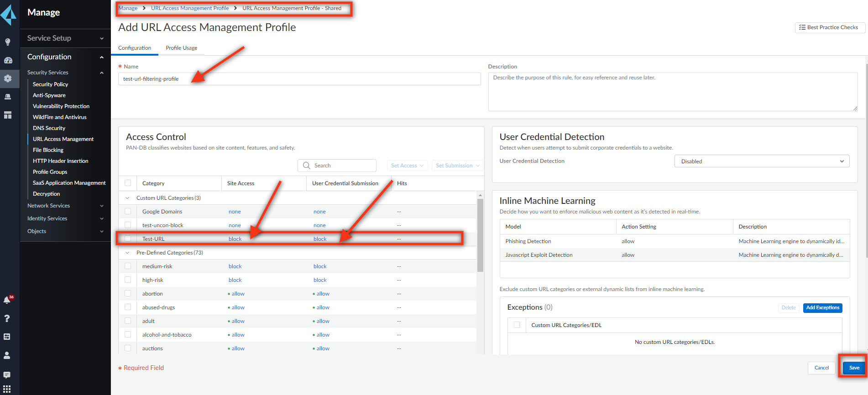
Task: Open the User Credential Detection dropdown
Action: pos(762,161)
